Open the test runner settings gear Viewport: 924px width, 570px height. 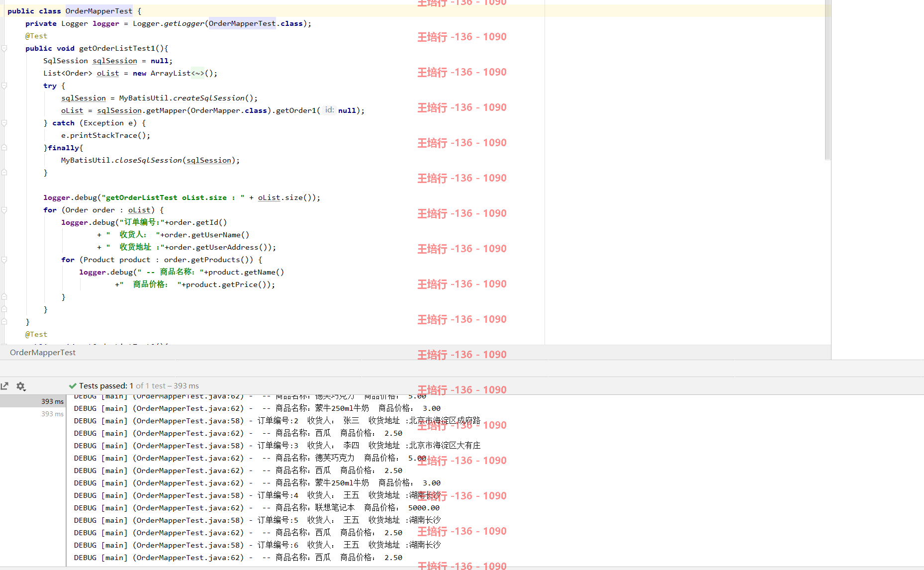point(21,386)
